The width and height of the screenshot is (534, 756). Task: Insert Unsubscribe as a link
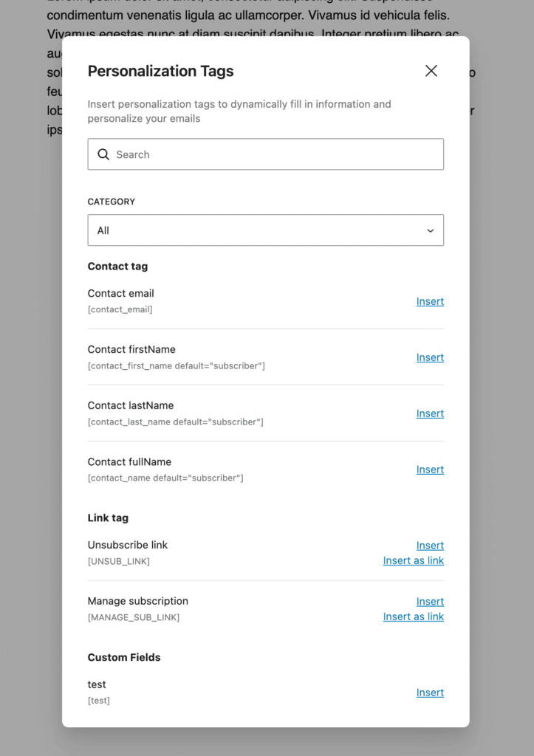[413, 560]
